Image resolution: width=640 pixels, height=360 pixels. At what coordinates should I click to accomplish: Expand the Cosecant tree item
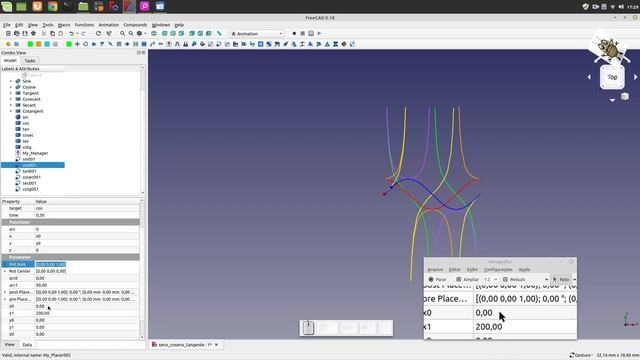click(11, 99)
